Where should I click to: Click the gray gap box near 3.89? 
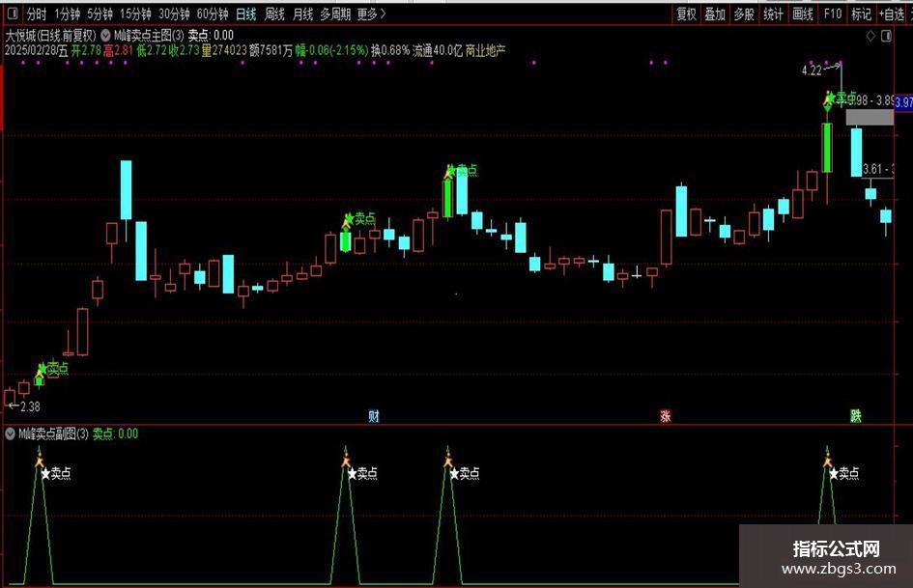tap(870, 117)
